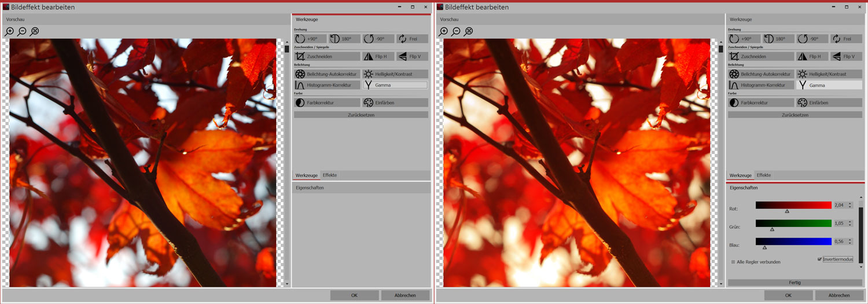Reset zoom with the crossed magnifier in left window

(x=35, y=32)
